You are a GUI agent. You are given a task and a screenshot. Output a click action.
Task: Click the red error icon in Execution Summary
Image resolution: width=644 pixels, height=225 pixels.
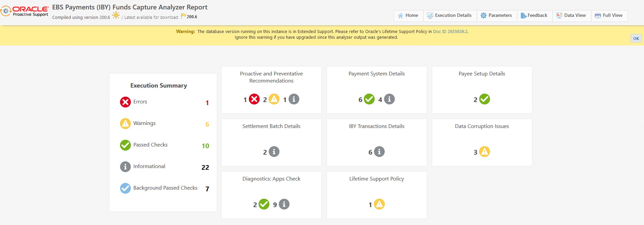125,102
